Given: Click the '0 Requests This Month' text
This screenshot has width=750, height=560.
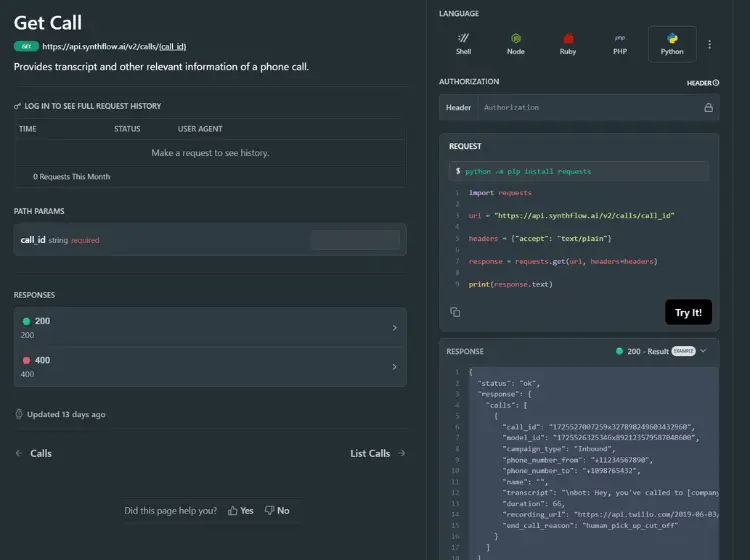Looking at the screenshot, I should coord(71,177).
